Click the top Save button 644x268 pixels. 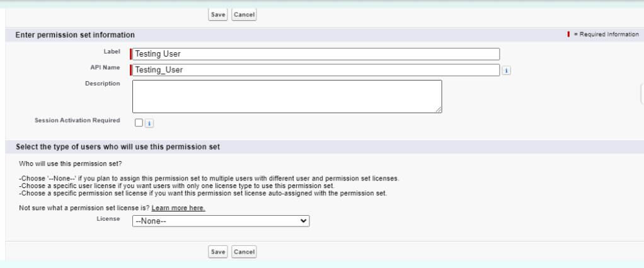[218, 14]
